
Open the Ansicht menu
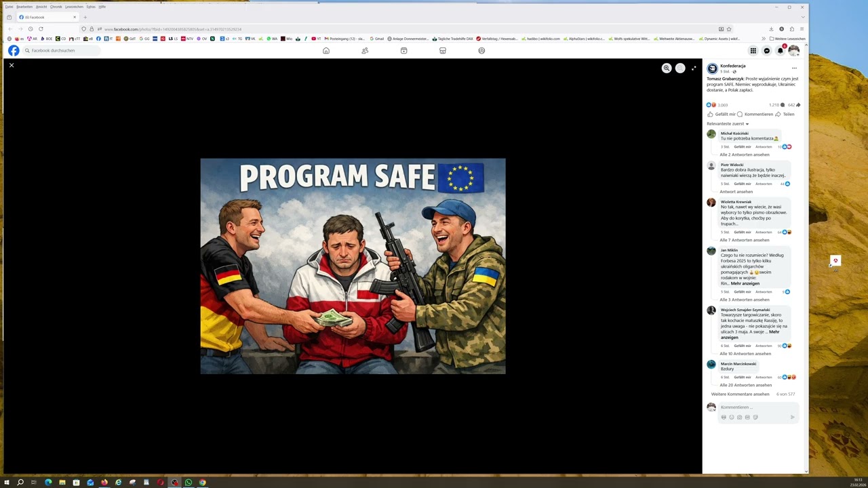tap(41, 7)
